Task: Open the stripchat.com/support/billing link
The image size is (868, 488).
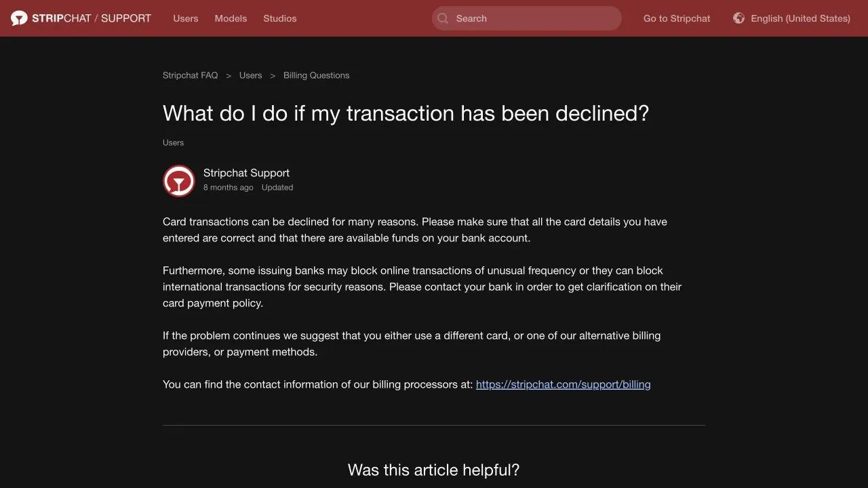Action: [564, 384]
